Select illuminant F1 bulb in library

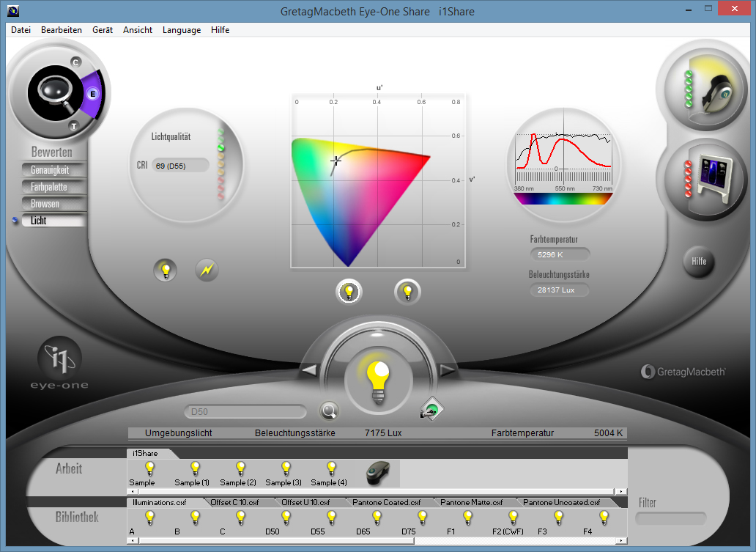(467, 518)
